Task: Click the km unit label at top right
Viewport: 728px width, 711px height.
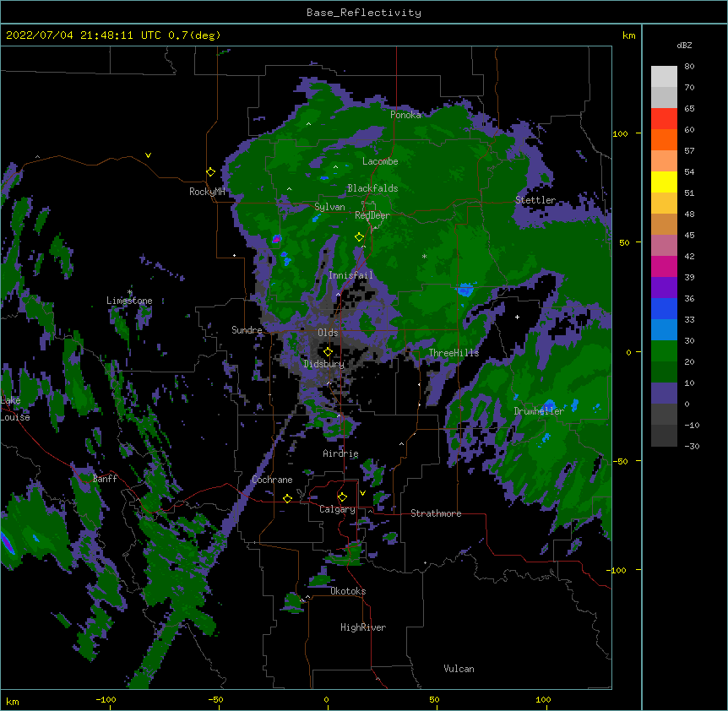Action: coord(629,35)
